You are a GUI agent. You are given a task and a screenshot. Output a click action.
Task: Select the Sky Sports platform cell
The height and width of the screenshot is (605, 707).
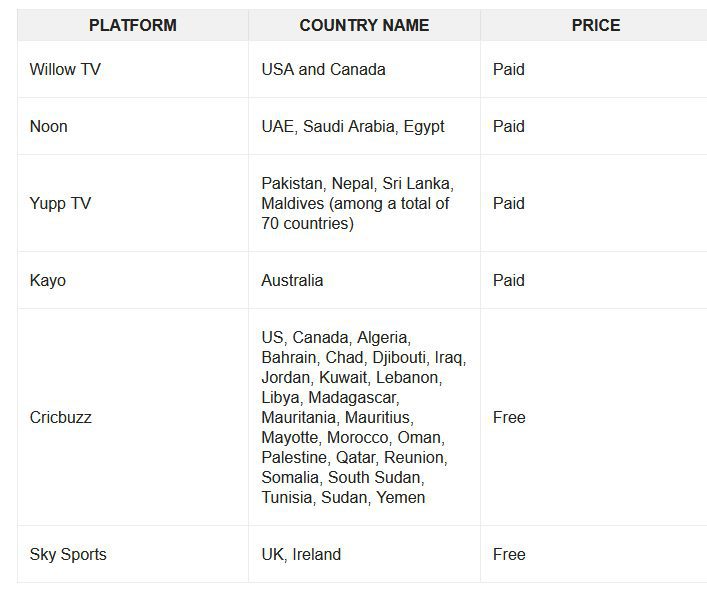pyautogui.click(x=133, y=555)
